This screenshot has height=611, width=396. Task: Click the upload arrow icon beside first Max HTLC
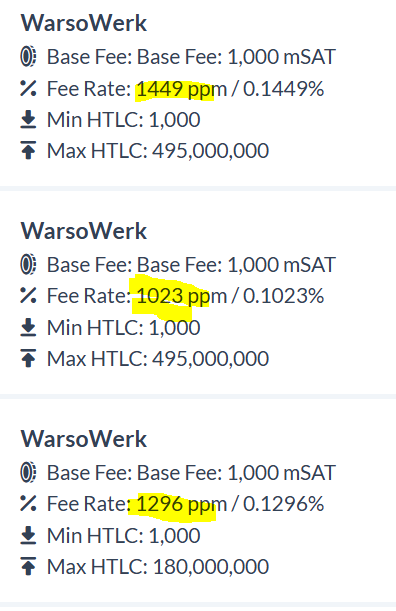(28, 150)
